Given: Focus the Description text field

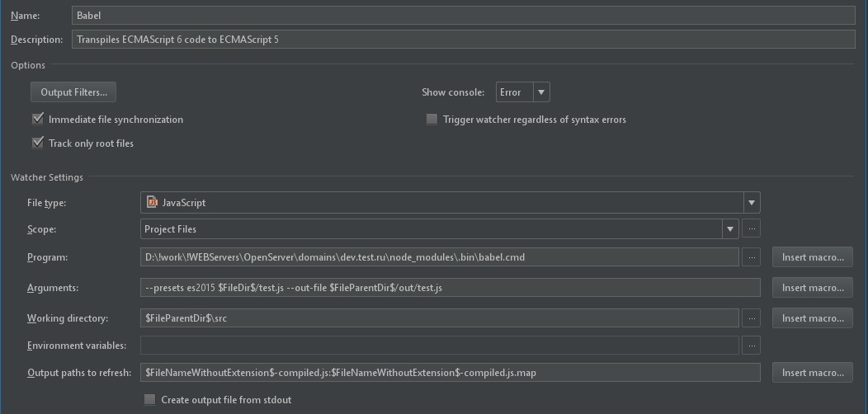Looking at the screenshot, I should (x=462, y=40).
